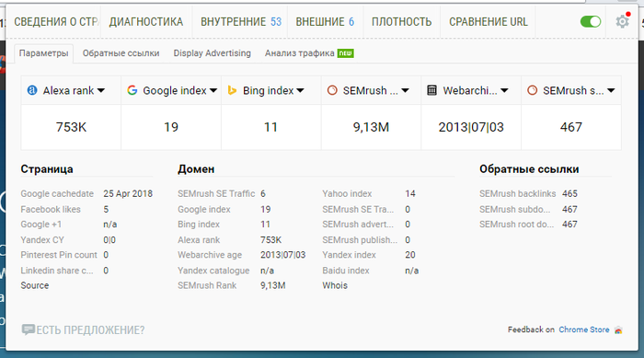Viewport: 644px width, 358px height.
Task: Click the Yandex CY value 0|0
Action: (x=109, y=239)
